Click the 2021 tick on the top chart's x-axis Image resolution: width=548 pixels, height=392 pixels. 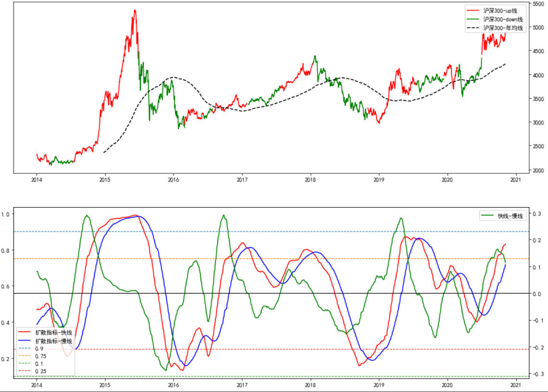click(x=516, y=180)
